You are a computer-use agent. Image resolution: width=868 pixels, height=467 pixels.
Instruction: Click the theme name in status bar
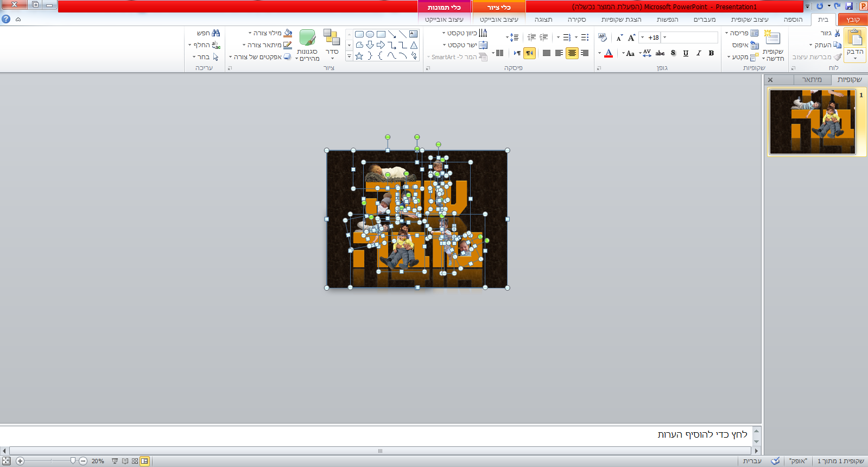(798, 461)
